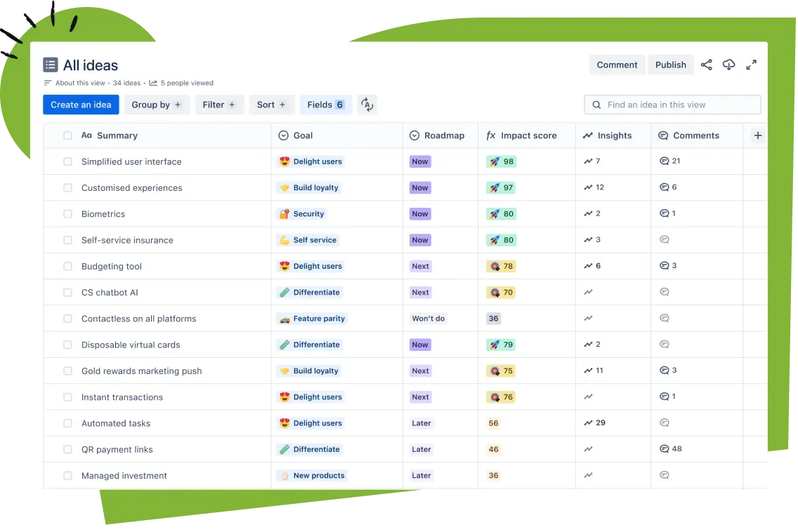Click the share icon next to Publish

707,65
